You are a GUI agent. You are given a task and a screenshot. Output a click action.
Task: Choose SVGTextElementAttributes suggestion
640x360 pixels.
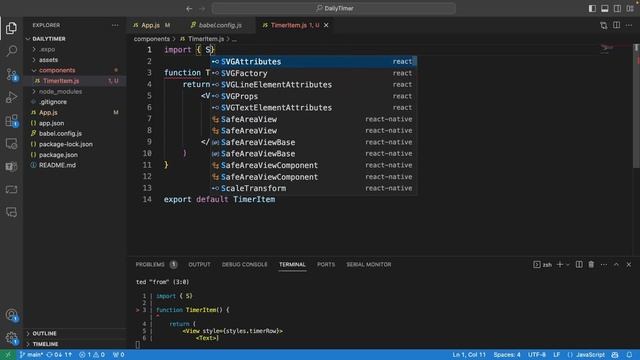click(x=313, y=108)
